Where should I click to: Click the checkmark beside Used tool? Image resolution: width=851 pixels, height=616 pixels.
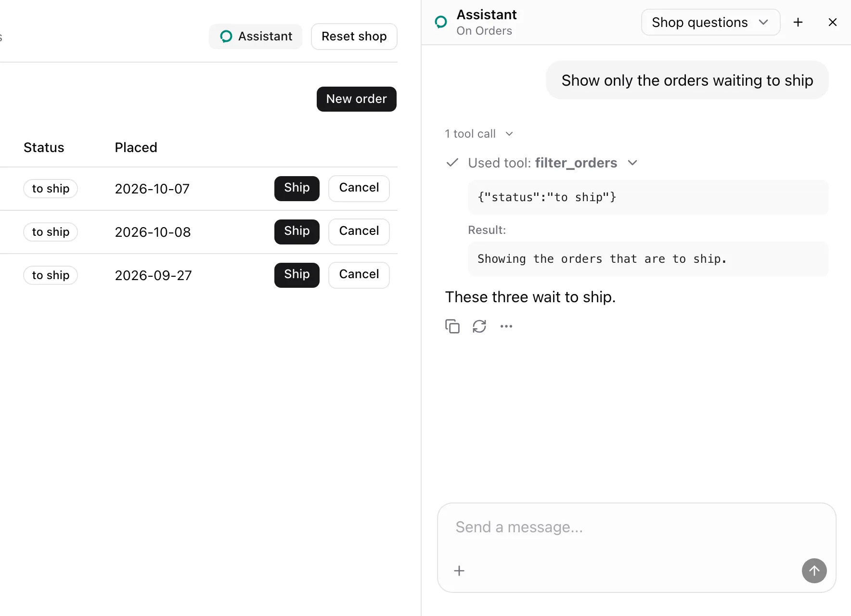(x=452, y=163)
